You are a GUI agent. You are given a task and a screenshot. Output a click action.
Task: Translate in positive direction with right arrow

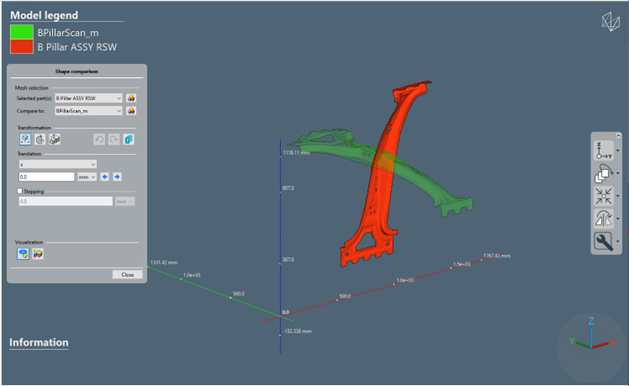pyautogui.click(x=117, y=177)
